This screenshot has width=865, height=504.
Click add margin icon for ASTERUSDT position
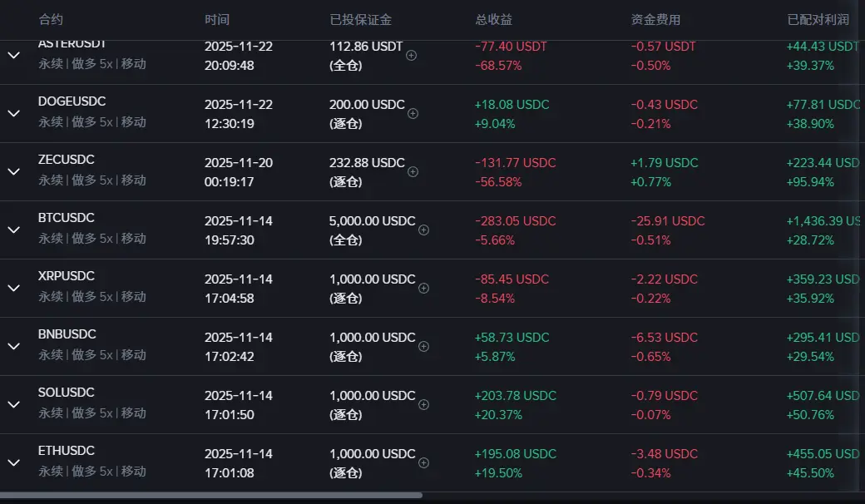click(411, 56)
